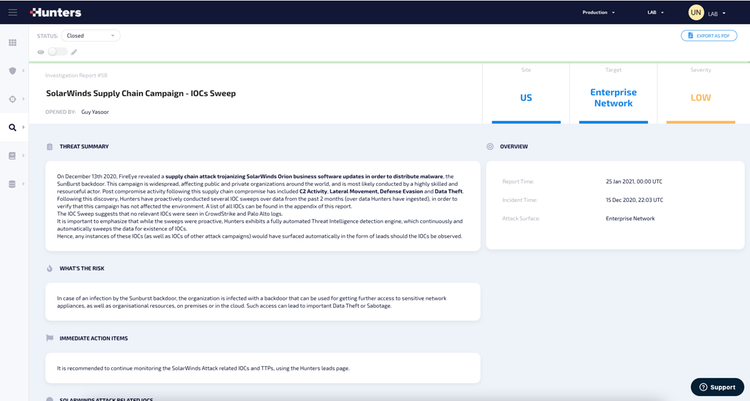Viewport: 750px width, 401px height.
Task: Expand the crosshair sidebar chevron
Action: tap(23, 99)
